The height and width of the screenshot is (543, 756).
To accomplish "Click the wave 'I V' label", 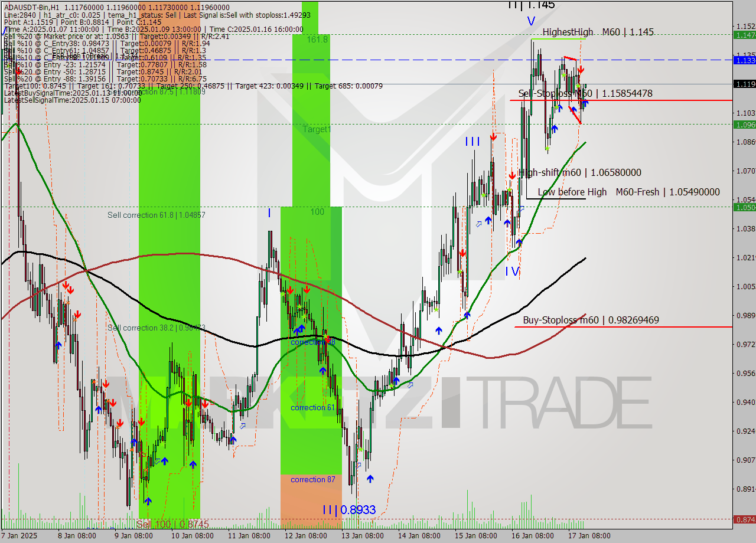I will (512, 271).
